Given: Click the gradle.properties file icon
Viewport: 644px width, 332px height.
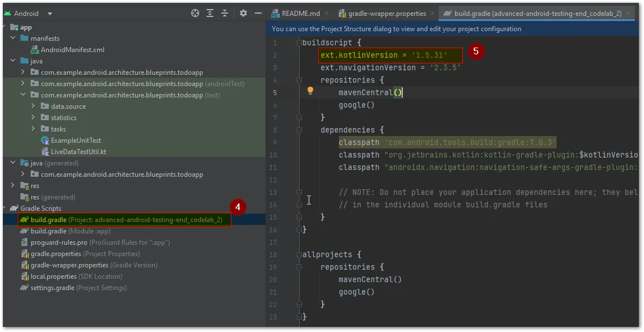Looking at the screenshot, I should pyautogui.click(x=24, y=254).
